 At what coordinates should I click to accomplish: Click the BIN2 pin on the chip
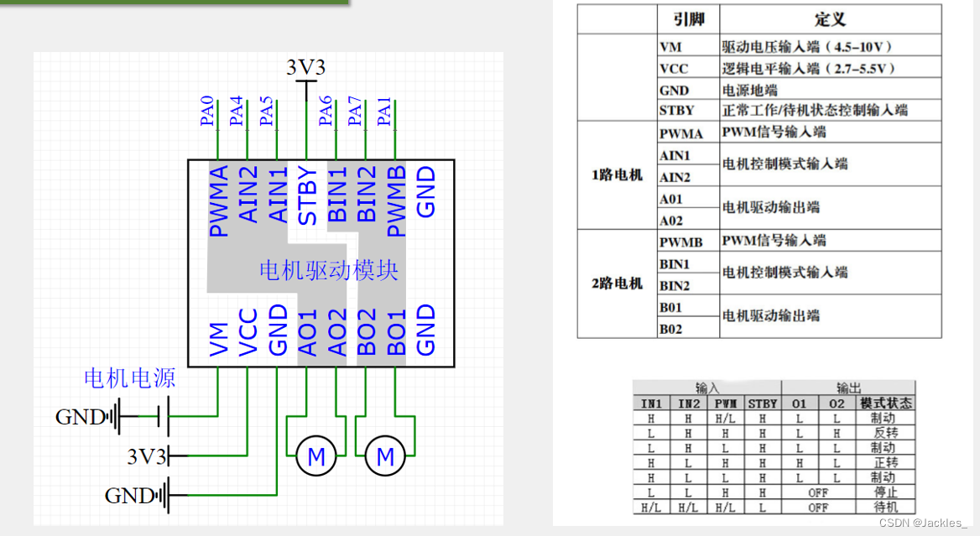[x=367, y=194]
